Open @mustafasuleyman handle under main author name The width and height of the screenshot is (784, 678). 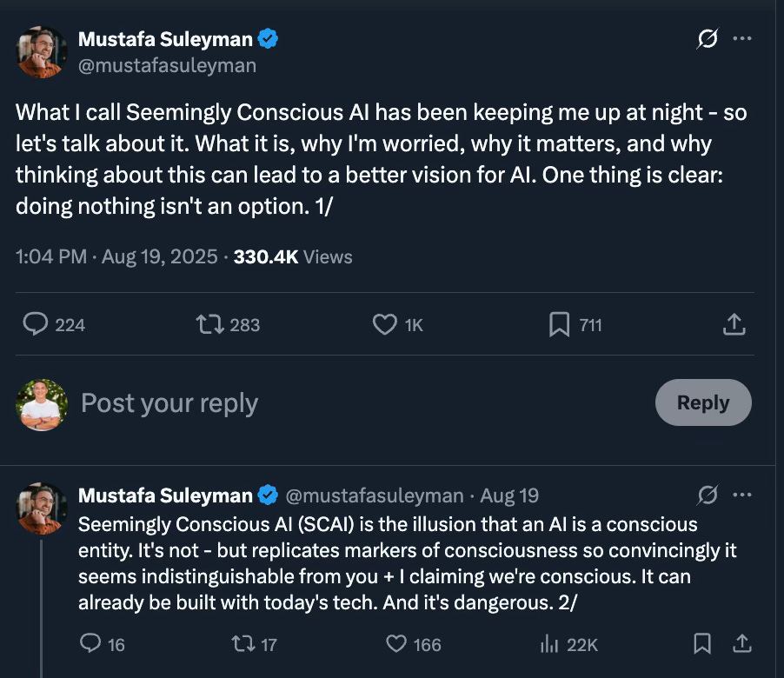pyautogui.click(x=167, y=65)
